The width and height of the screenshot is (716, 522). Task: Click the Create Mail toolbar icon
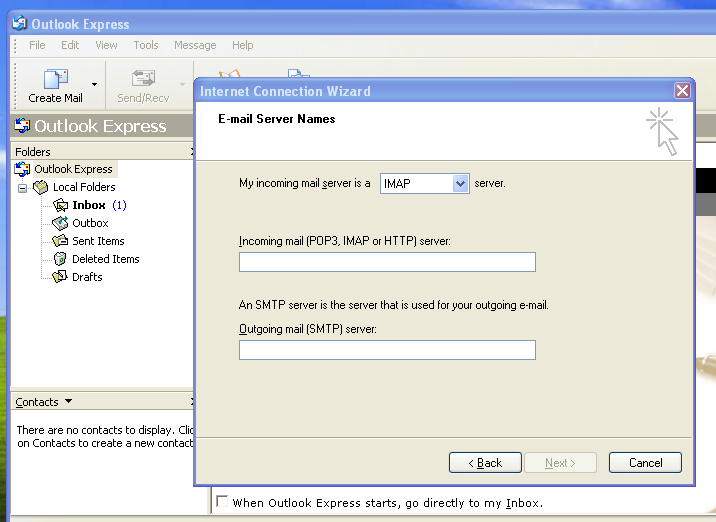55,79
